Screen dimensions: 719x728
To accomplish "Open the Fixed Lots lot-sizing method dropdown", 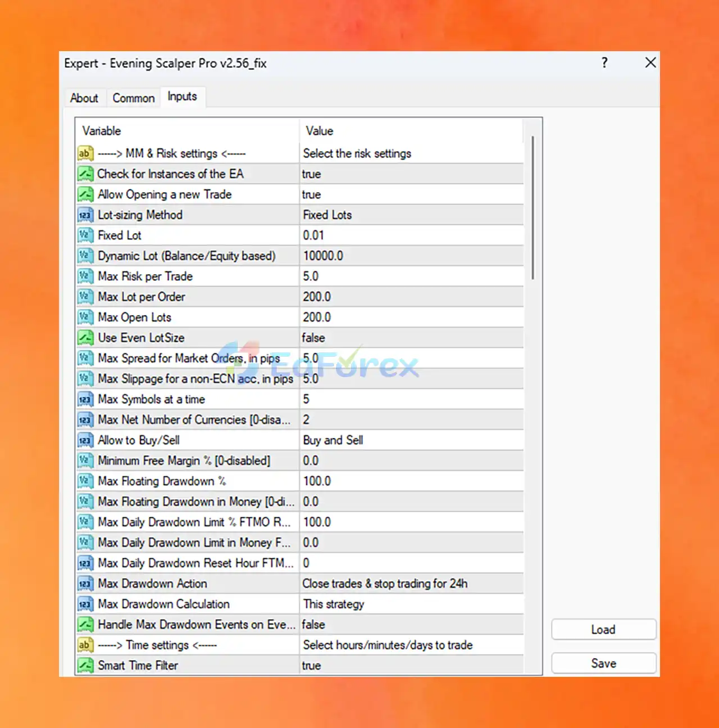I will pyautogui.click(x=411, y=215).
